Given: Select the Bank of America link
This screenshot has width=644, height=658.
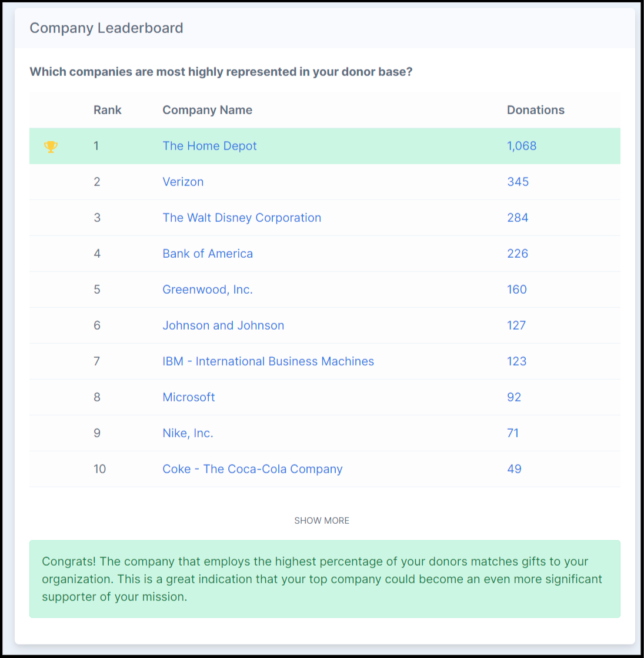Looking at the screenshot, I should [x=208, y=254].
